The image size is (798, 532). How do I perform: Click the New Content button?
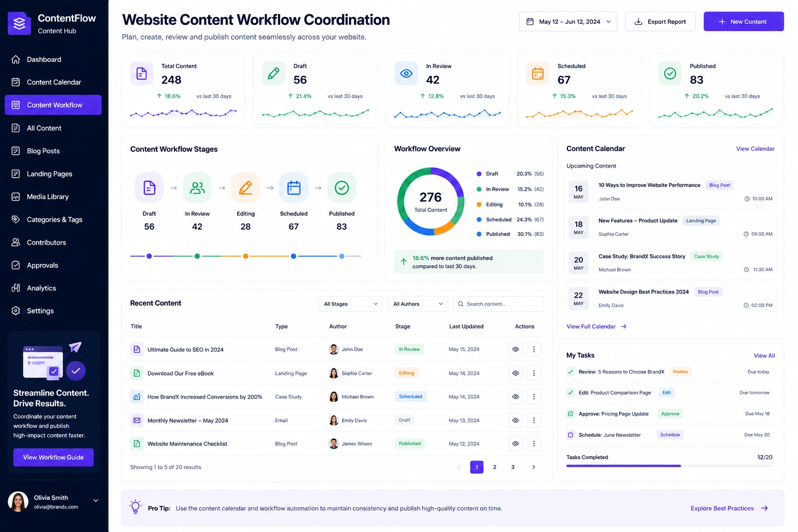[x=743, y=22]
